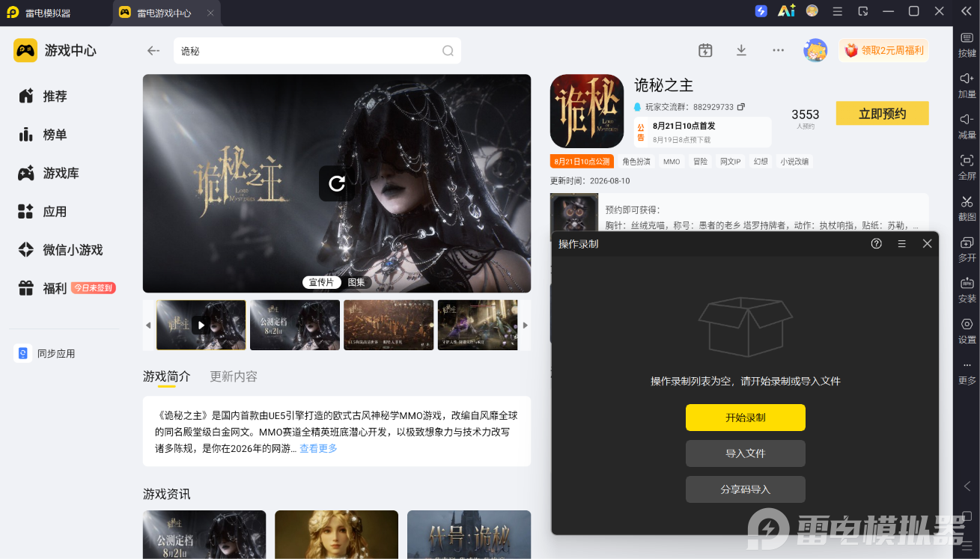Go to 游戏库 game library
Image resolution: width=980 pixels, height=559 pixels.
pos(49,173)
